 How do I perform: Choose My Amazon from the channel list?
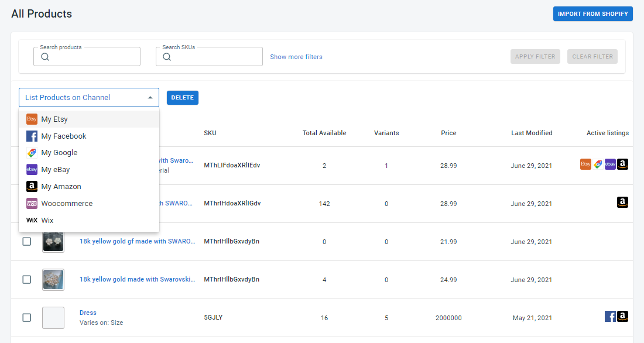tap(89, 187)
